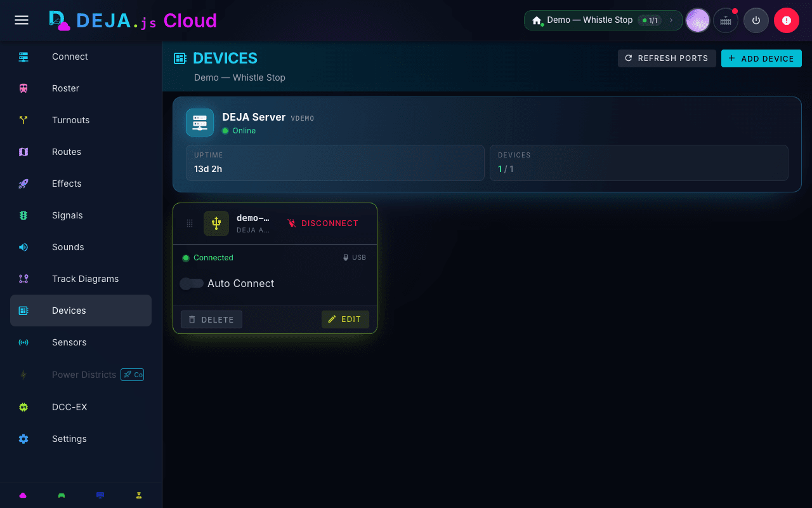Screen dimensions: 812x508
Task: Click Refresh Ports button
Action: click(667, 58)
